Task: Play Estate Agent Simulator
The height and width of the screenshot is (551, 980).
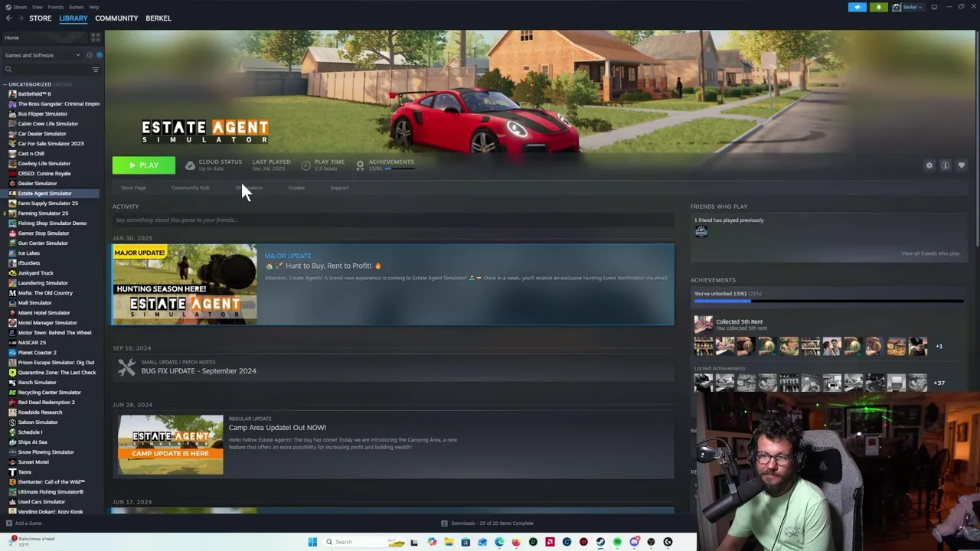Action: 143,165
